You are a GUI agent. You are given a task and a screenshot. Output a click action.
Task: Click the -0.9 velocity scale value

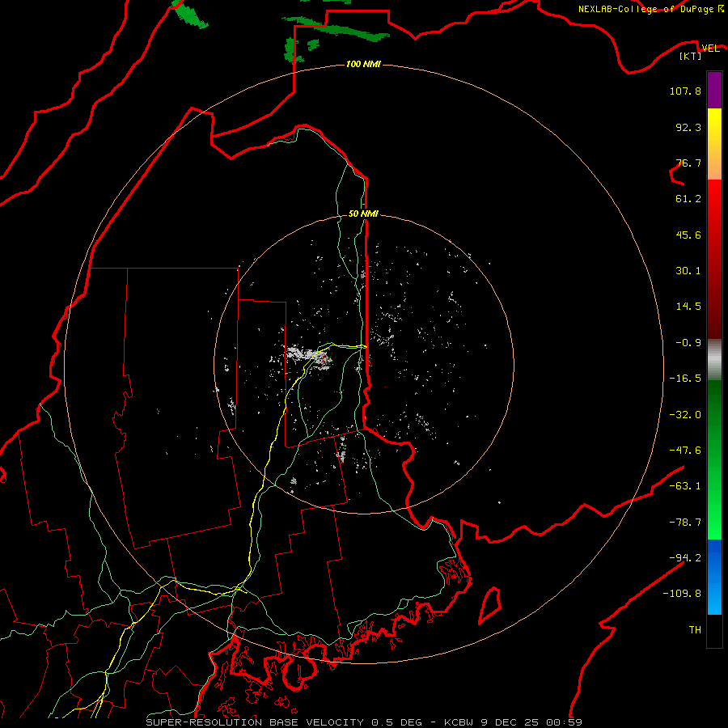click(x=688, y=343)
